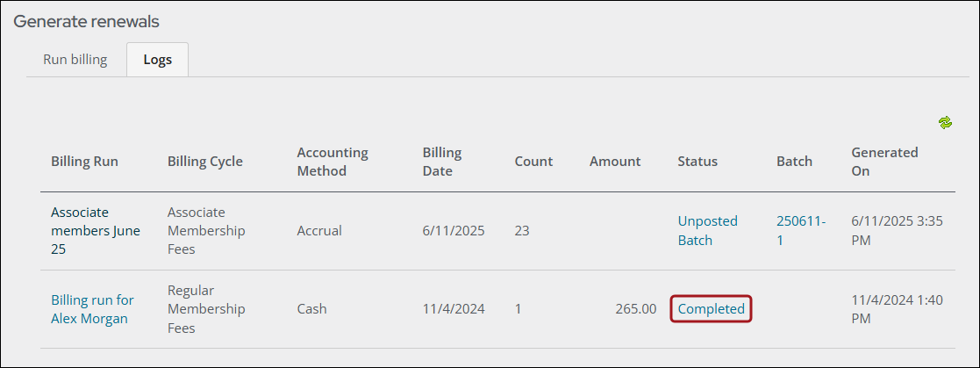Image resolution: width=980 pixels, height=368 pixels.
Task: Click the Billing Date column header
Action: (x=442, y=162)
